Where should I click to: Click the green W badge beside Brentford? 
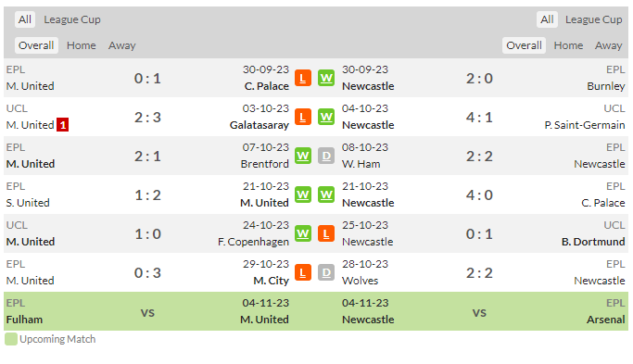tap(303, 157)
